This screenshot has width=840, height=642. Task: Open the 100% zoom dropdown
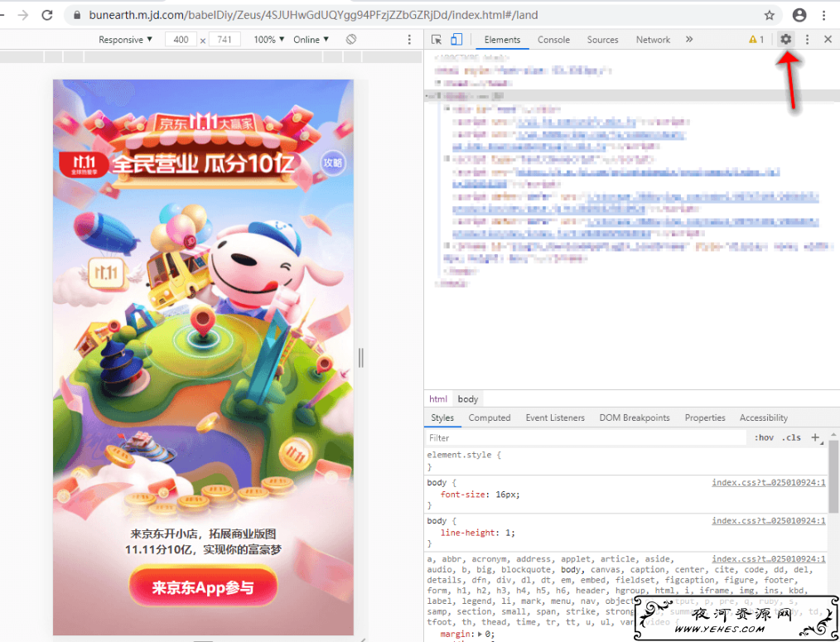coord(269,40)
